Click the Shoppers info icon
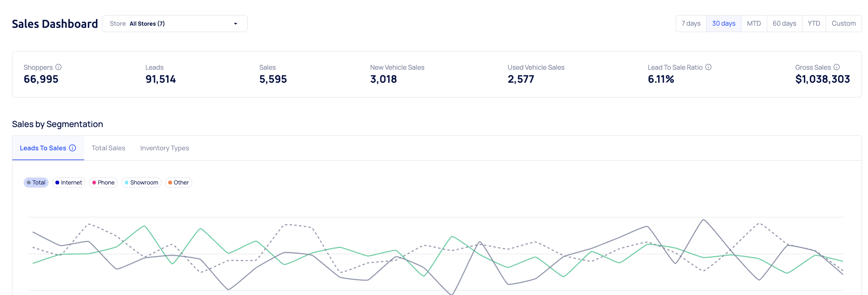868x295 pixels. click(x=59, y=67)
